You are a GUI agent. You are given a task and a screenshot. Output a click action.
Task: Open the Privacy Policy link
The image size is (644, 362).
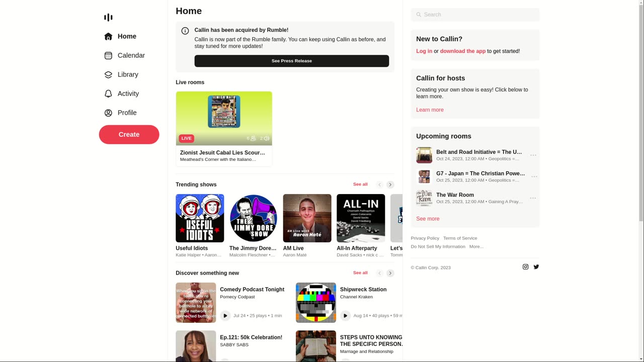click(425, 238)
